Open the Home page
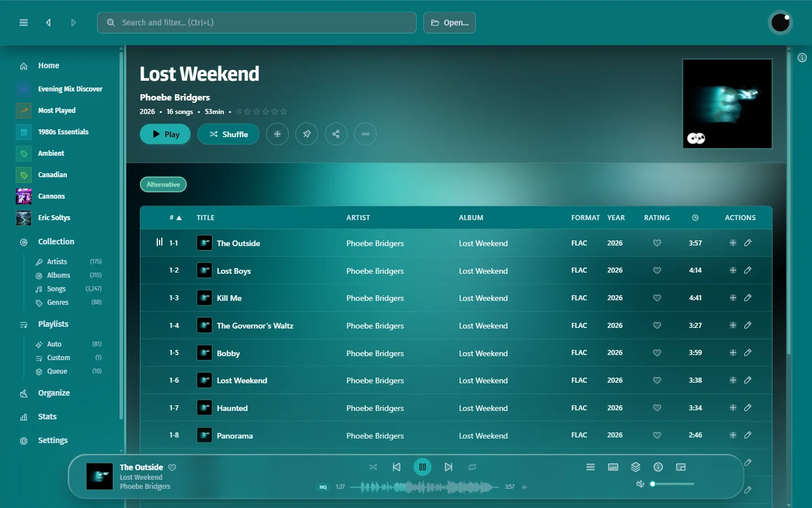The height and width of the screenshot is (508, 812). (48, 66)
